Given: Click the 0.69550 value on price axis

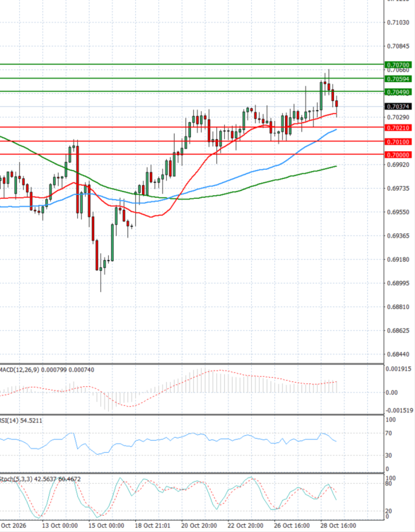Looking at the screenshot, I should 398,212.
